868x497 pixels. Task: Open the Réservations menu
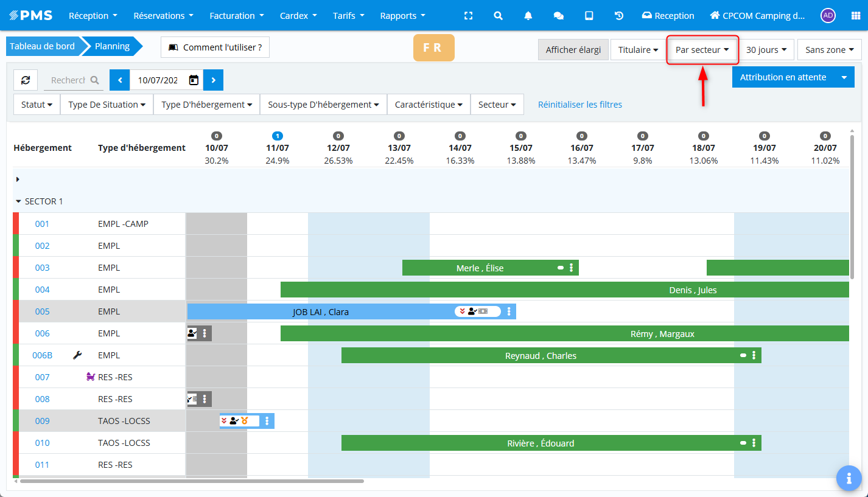pyautogui.click(x=163, y=16)
